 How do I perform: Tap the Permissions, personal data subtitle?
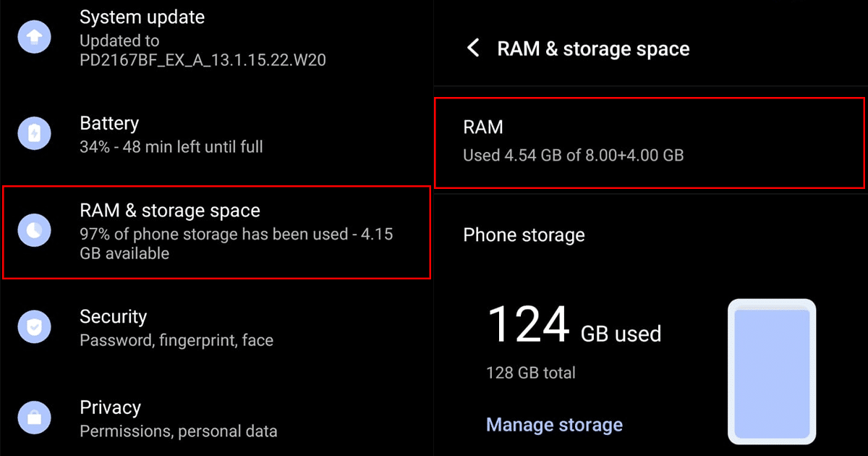[x=178, y=431]
